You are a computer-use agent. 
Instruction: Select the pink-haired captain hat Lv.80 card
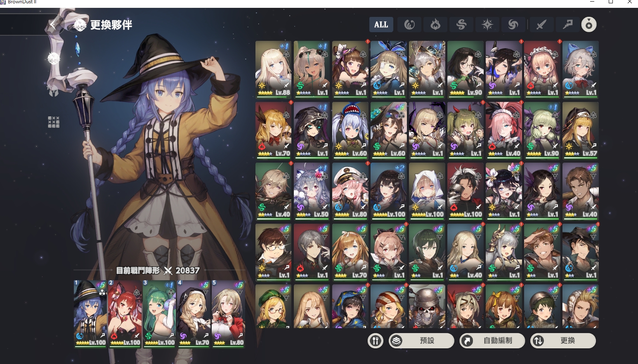coord(350,191)
